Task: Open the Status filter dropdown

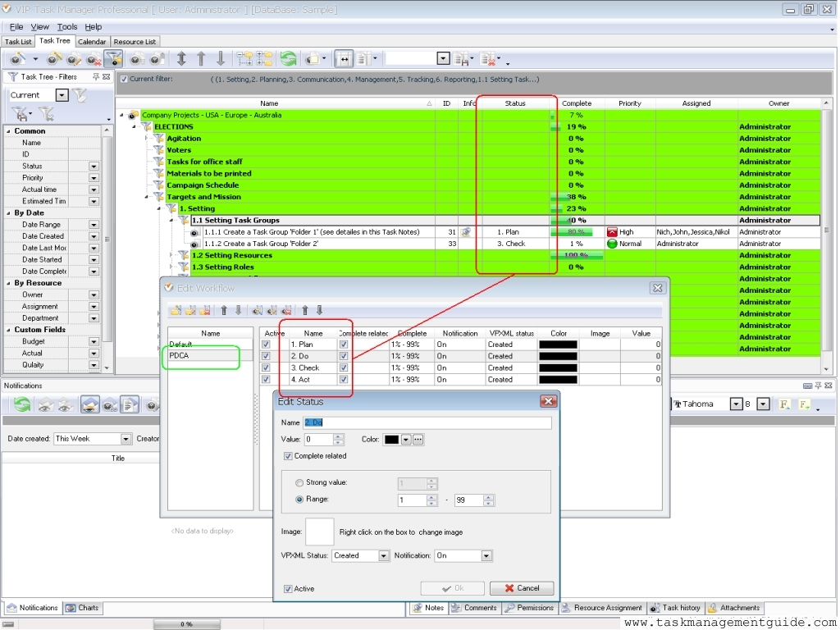Action: [94, 167]
